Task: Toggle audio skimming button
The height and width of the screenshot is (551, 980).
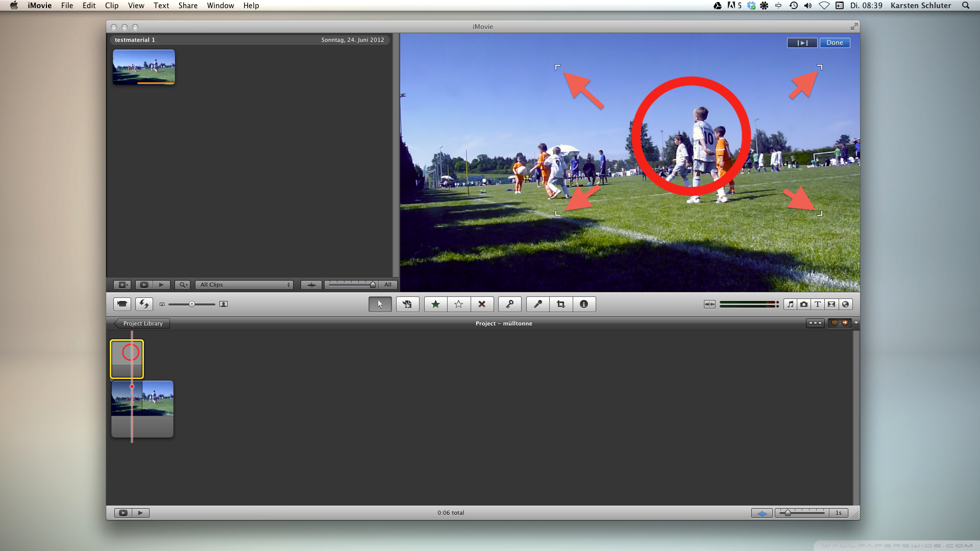Action: [709, 304]
